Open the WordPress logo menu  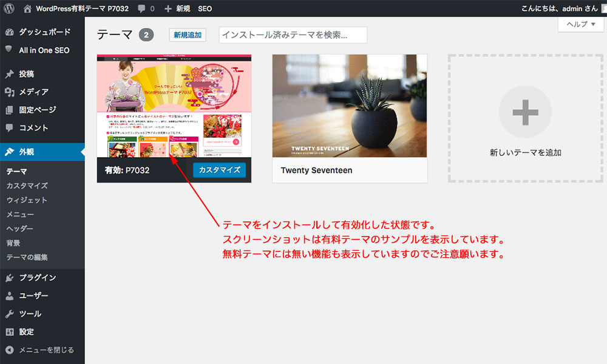tap(9, 8)
